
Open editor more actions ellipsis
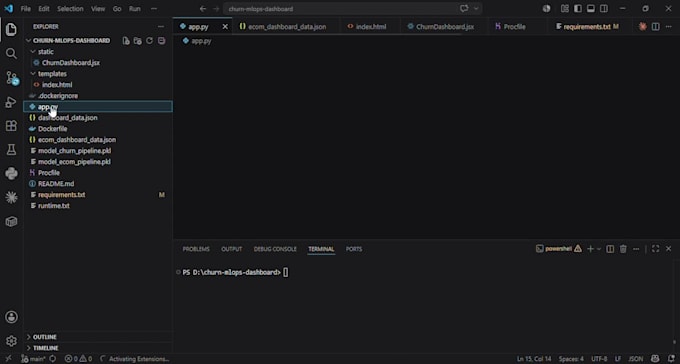[668, 26]
